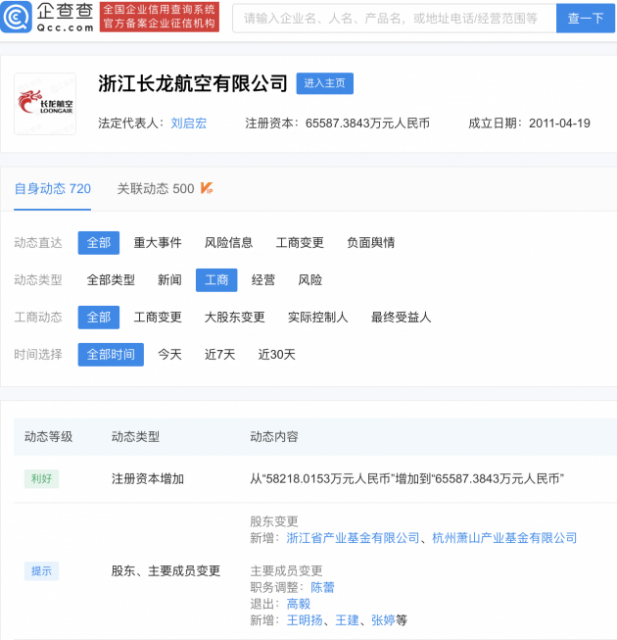Select the 大股东变更 filter

pyautogui.click(x=235, y=317)
